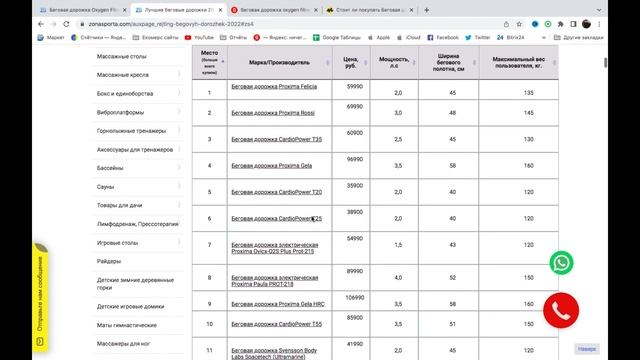640x360 pixels.
Task: Click the browser forward arrow
Action: click(53, 24)
